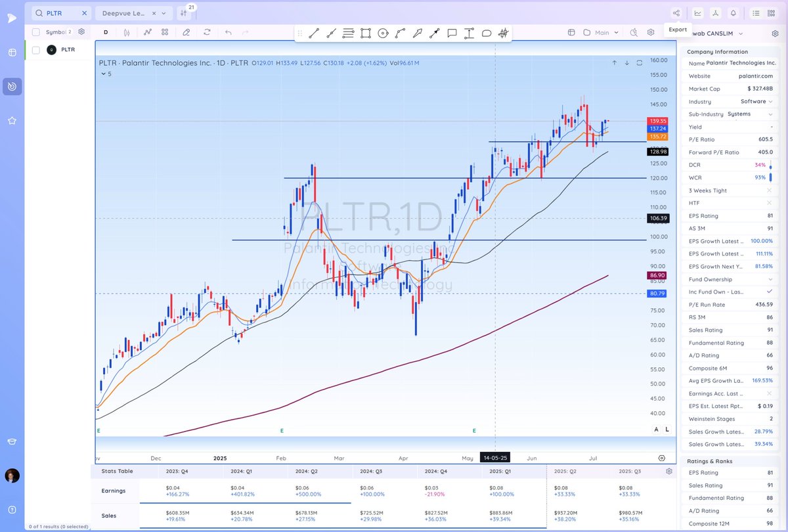
Task: Click the Eraser icon to remove drawings
Action: (186, 33)
